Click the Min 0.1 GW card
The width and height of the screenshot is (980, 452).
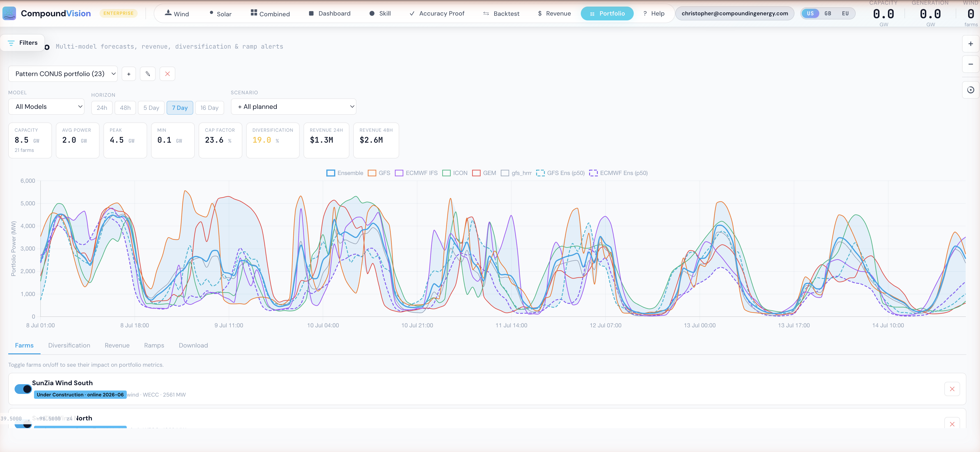[173, 140]
